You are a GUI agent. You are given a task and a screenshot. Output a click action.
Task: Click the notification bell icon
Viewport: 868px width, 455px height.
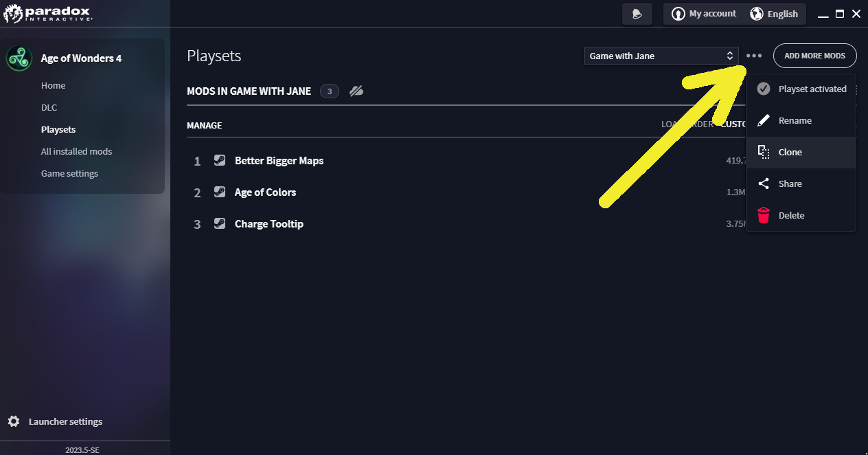[637, 14]
